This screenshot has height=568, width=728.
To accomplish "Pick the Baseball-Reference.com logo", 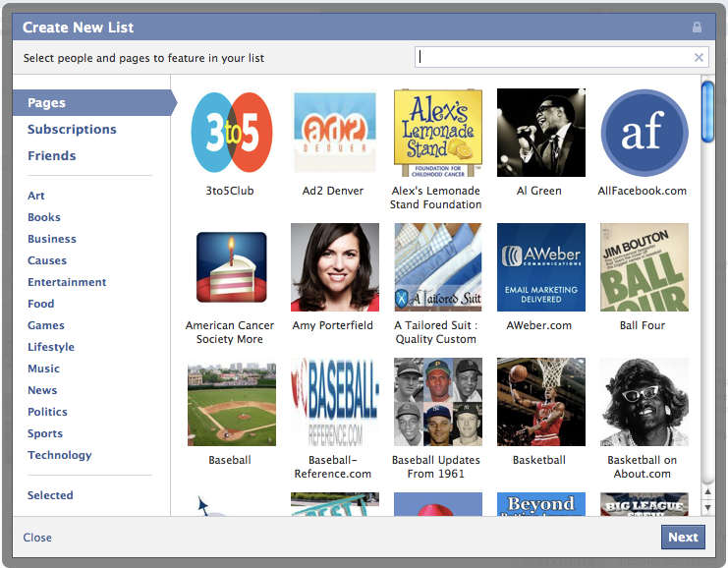I will [335, 402].
